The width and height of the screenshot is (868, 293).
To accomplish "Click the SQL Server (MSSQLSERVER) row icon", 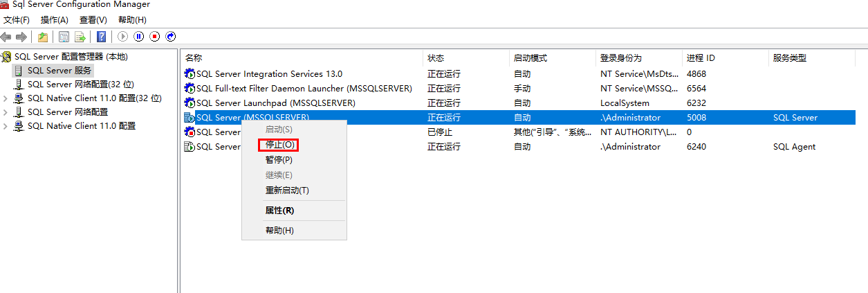I will pyautogui.click(x=190, y=117).
